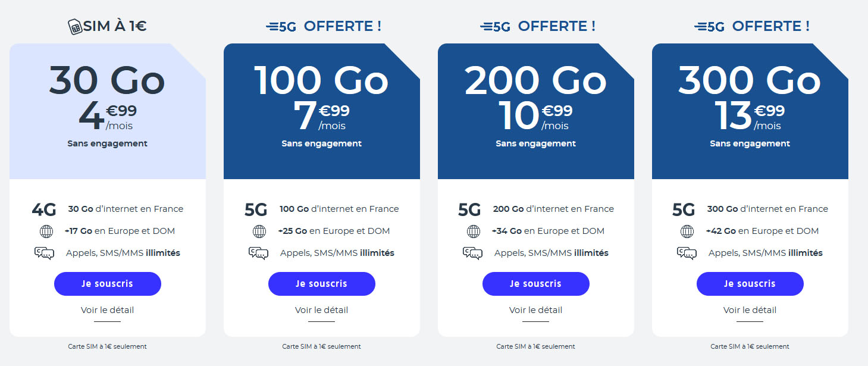Click the 5G speed icon above the 200 Go plan
This screenshot has width=868, height=366.
click(x=495, y=27)
